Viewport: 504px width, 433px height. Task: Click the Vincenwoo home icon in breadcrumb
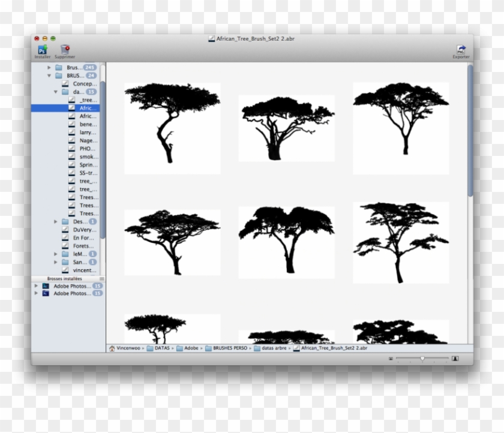pyautogui.click(x=112, y=348)
